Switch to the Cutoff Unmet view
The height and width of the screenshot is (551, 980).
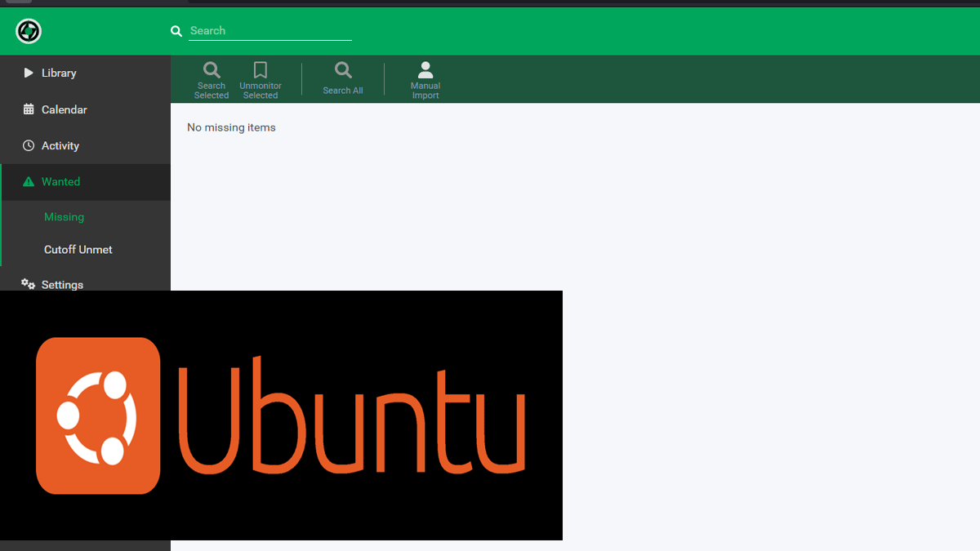coord(78,250)
